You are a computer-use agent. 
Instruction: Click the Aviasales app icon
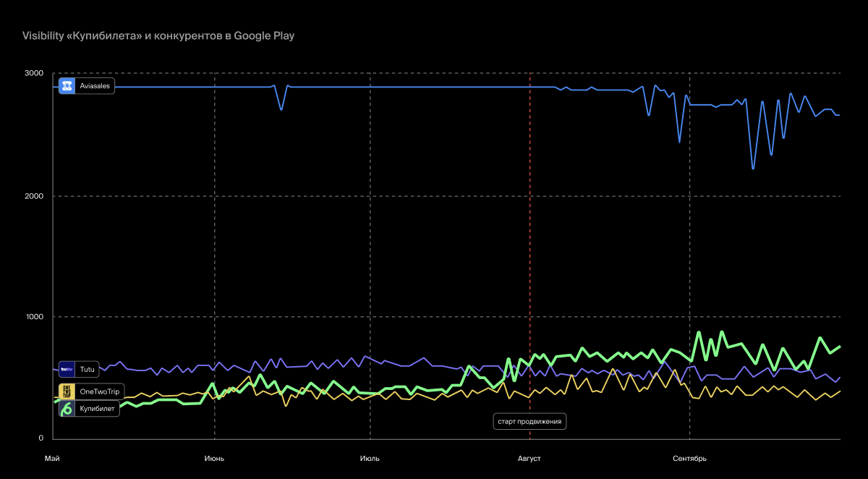[67, 86]
